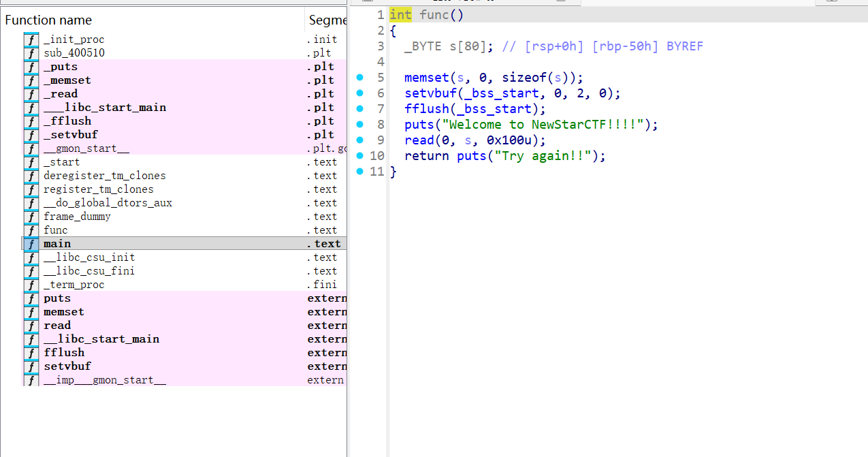
Task: Click the function icon beside extern fflush
Action: (31, 353)
